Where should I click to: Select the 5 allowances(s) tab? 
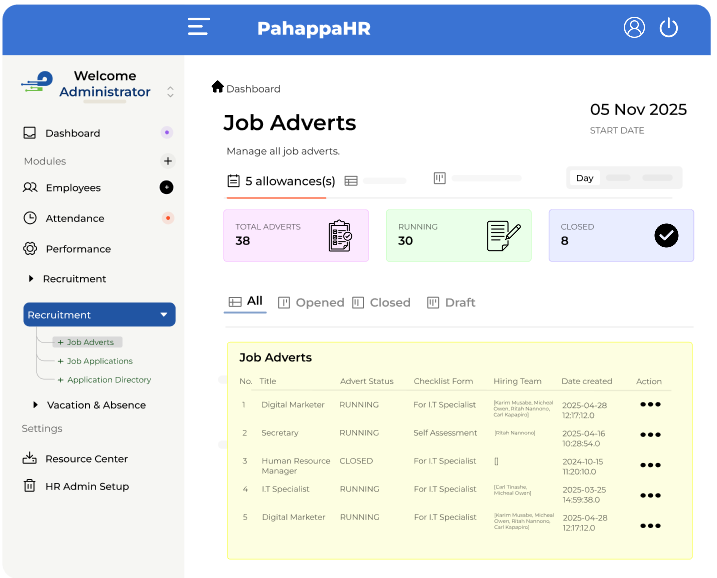pyautogui.click(x=281, y=181)
